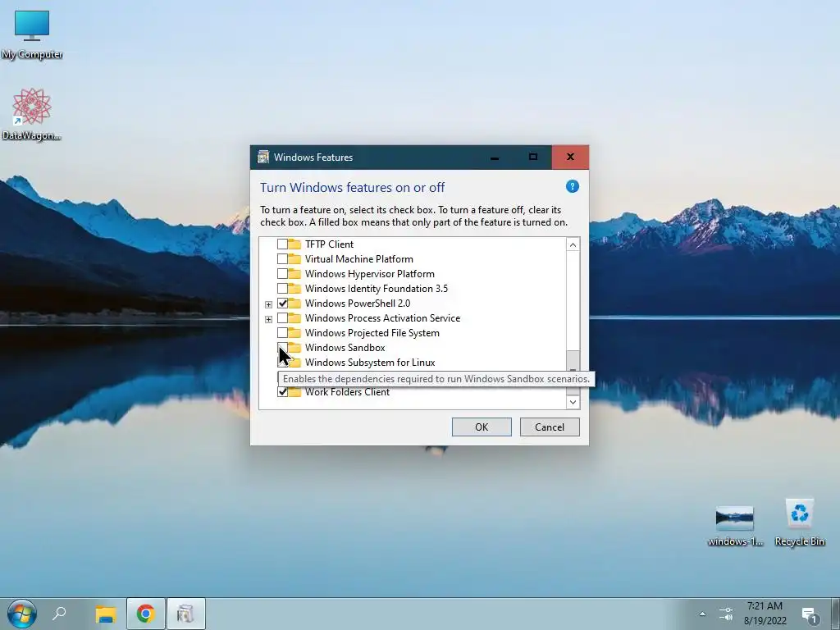
Task: Click the Start button on taskbar
Action: [22, 614]
